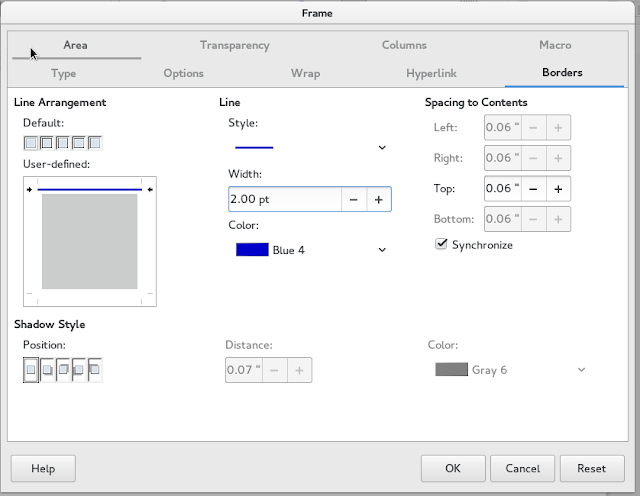Increase shadow Distance with plus button
This screenshot has width=640, height=496.
coord(299,370)
